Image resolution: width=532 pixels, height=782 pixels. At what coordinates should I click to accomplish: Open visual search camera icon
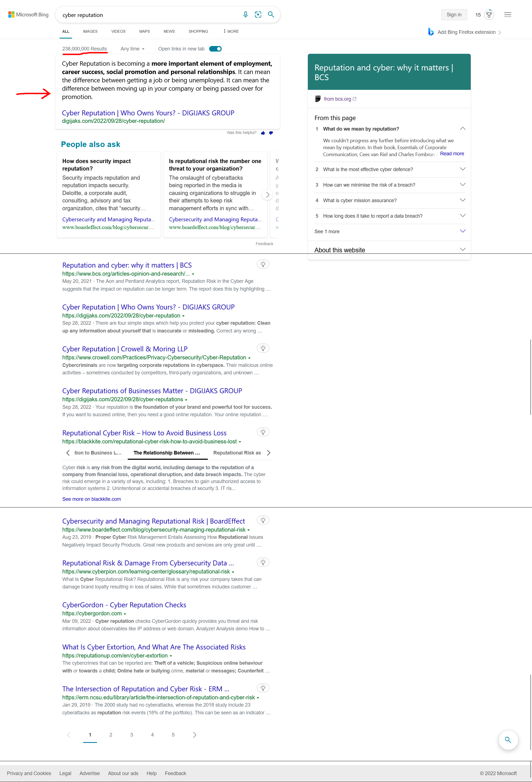coord(258,14)
